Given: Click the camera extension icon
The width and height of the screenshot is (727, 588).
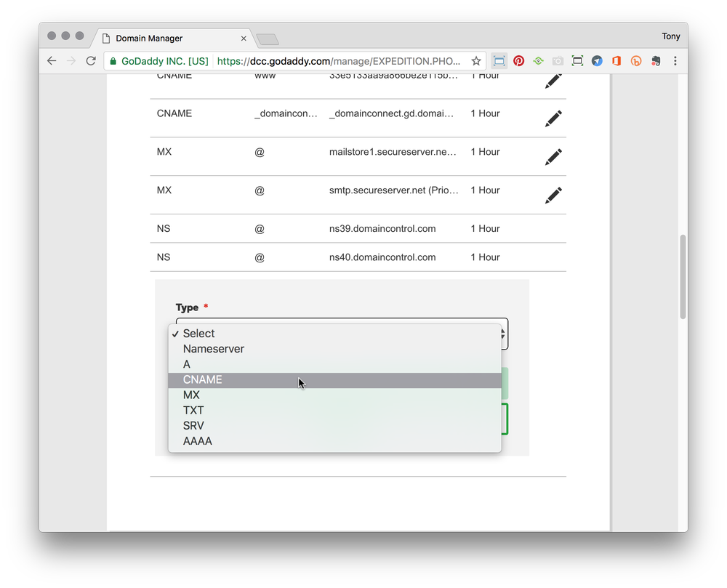Looking at the screenshot, I should tap(558, 61).
